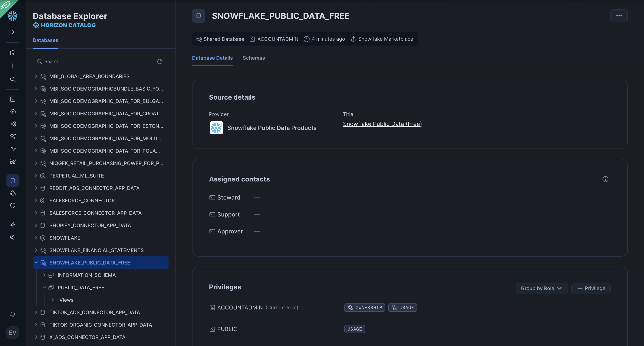Switch to the Schemas tab
The image size is (644, 346).
254,58
